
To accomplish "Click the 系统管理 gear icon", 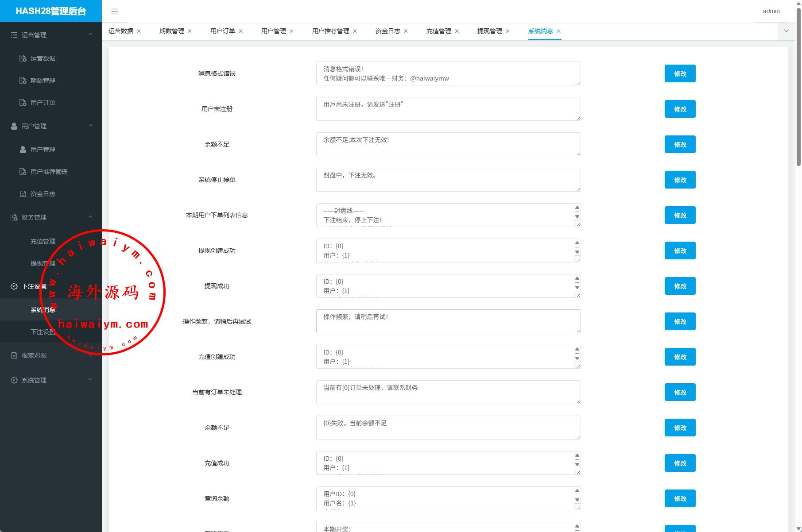I will (14, 380).
